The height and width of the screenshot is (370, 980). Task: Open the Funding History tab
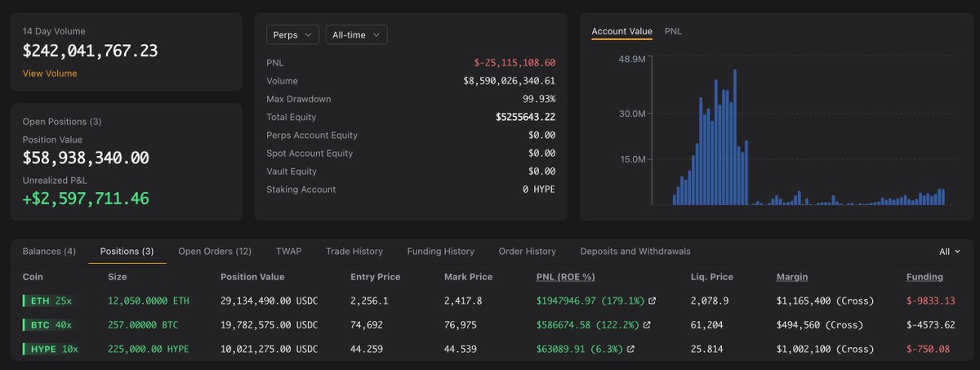point(440,252)
